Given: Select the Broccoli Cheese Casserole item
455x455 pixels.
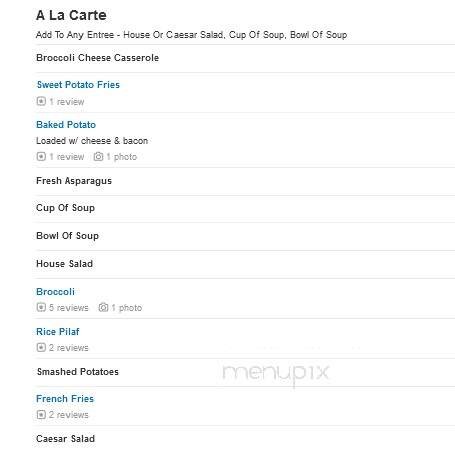Looking at the screenshot, I should point(98,58).
